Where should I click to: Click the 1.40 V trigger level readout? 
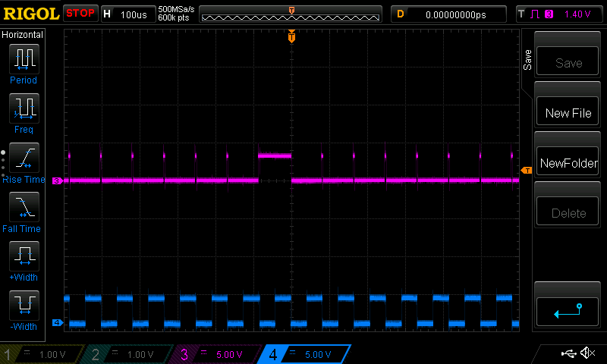click(x=577, y=14)
